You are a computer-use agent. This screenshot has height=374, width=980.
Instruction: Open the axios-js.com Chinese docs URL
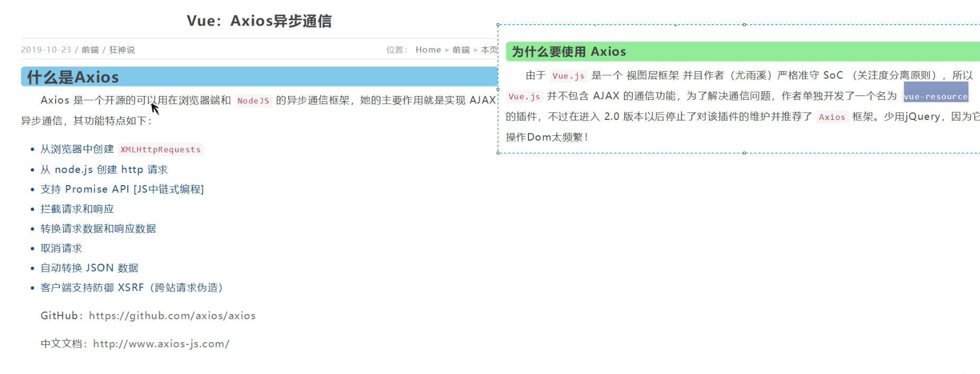click(x=161, y=344)
